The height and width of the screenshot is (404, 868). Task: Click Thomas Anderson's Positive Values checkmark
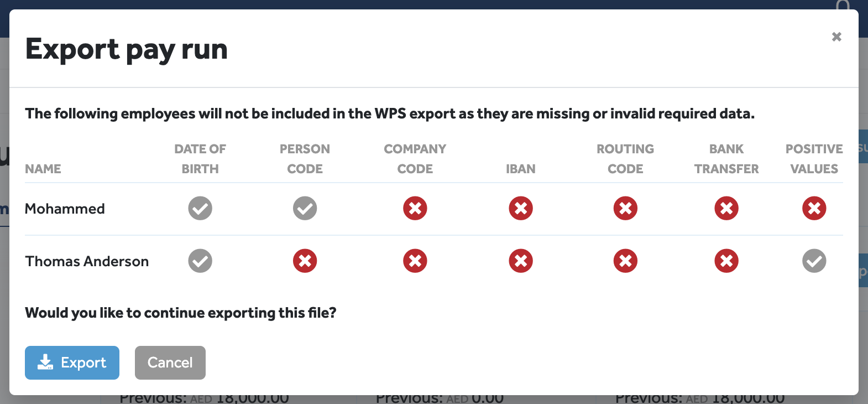[814, 261]
